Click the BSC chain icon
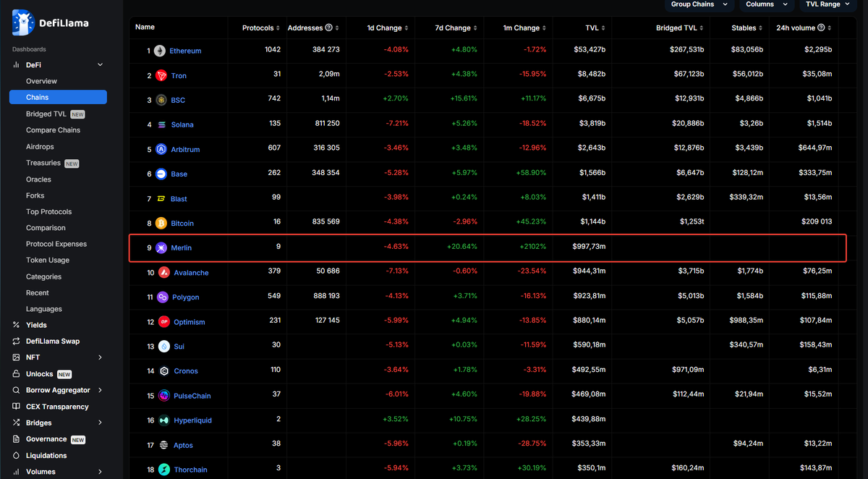 click(x=160, y=100)
